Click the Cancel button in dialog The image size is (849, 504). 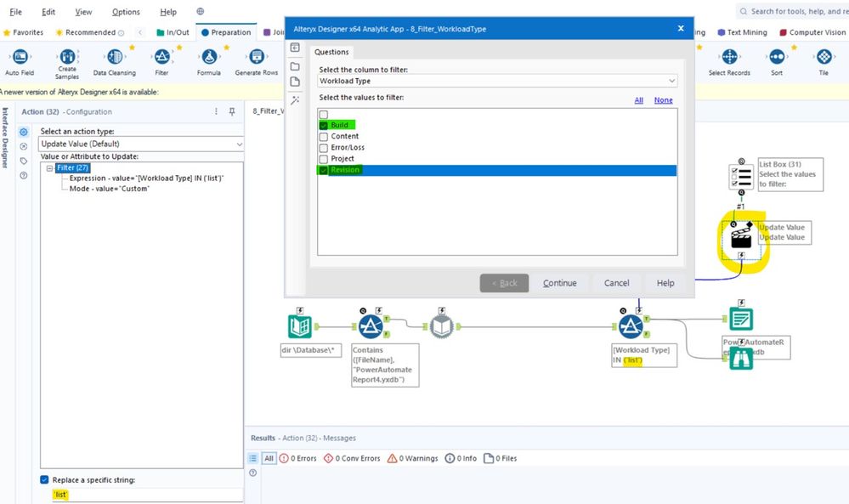(x=617, y=283)
